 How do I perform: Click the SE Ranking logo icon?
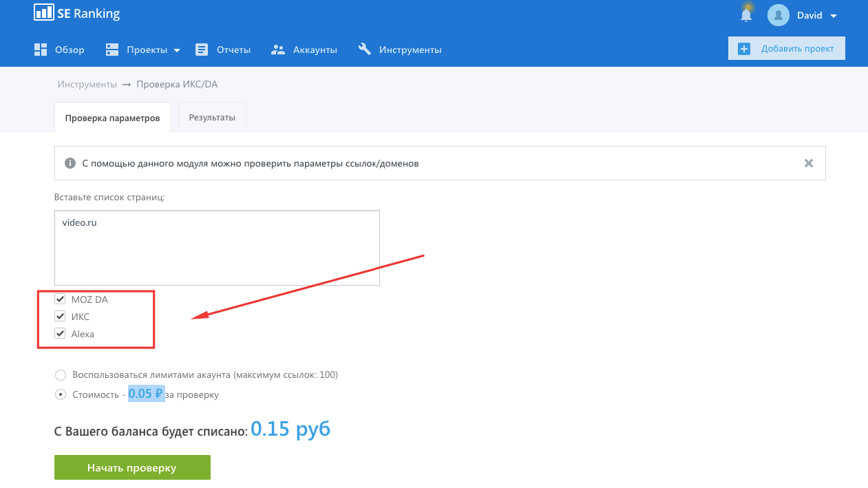[44, 13]
